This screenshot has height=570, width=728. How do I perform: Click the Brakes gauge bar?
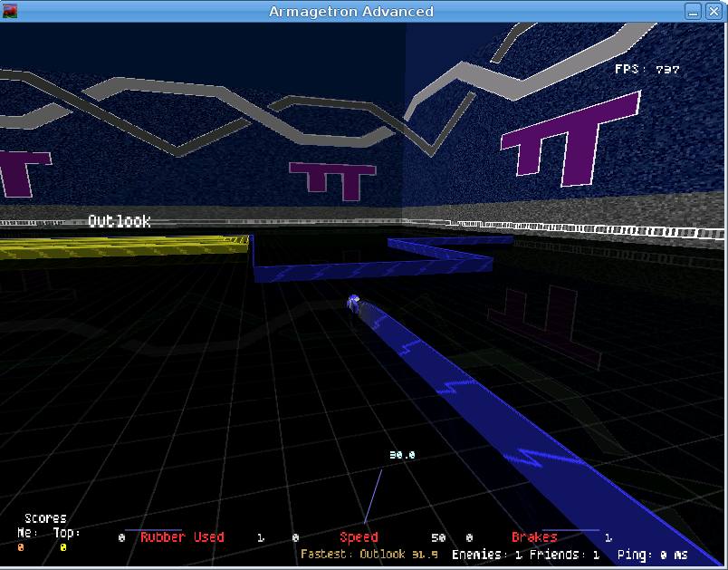570,529
